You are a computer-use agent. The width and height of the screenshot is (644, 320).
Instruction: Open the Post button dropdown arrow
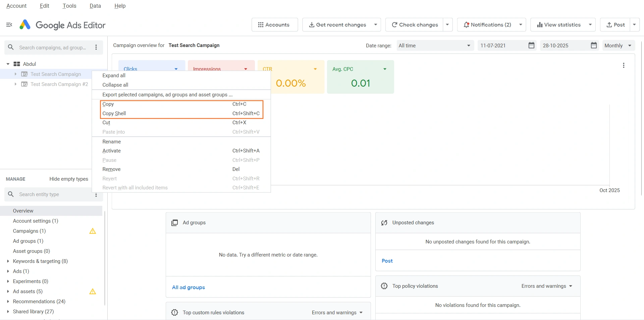point(635,25)
